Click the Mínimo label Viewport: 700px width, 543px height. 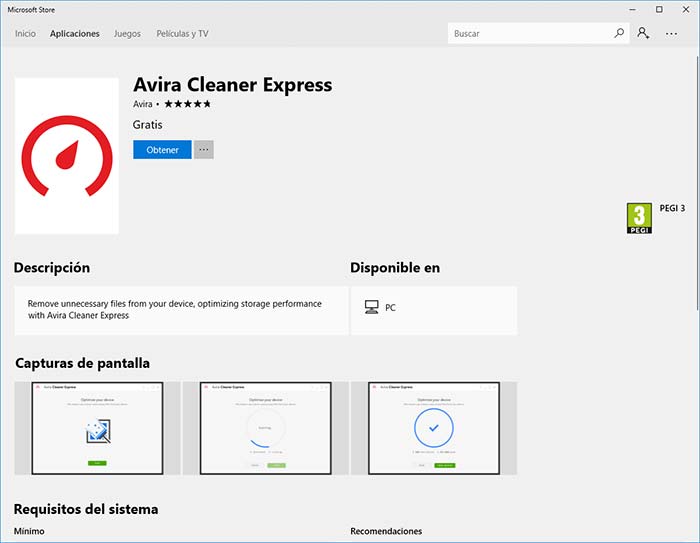pos(29,531)
